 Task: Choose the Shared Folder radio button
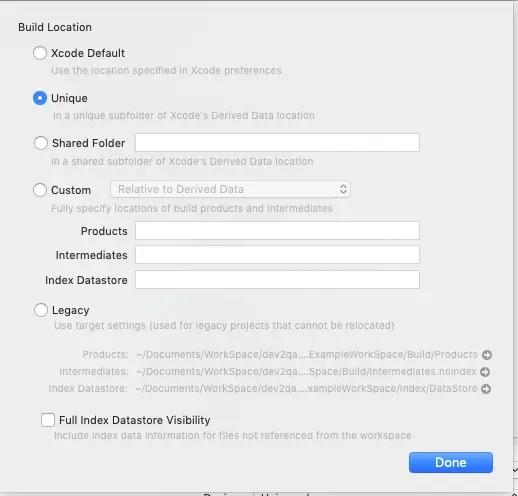(x=41, y=143)
